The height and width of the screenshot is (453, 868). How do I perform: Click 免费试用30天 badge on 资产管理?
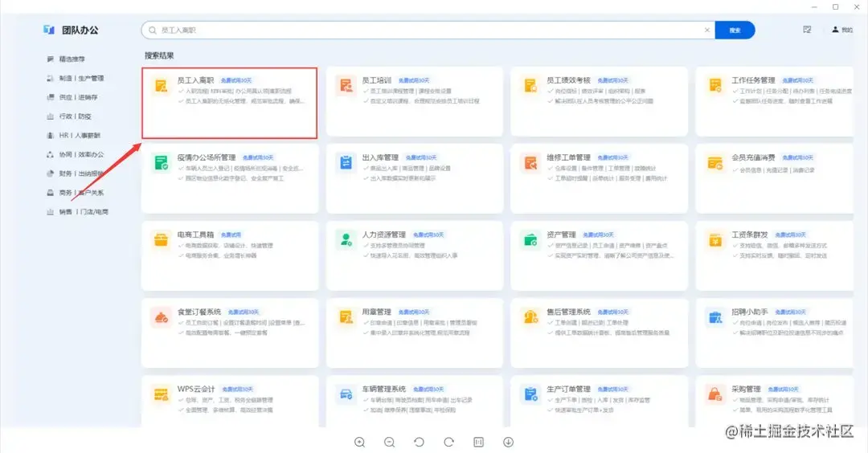click(599, 235)
